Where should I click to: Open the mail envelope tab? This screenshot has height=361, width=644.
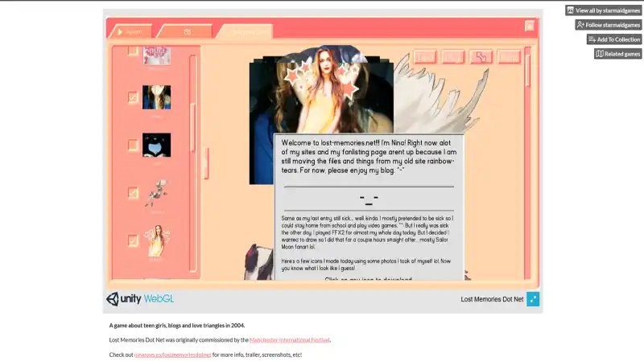pyautogui.click(x=186, y=31)
